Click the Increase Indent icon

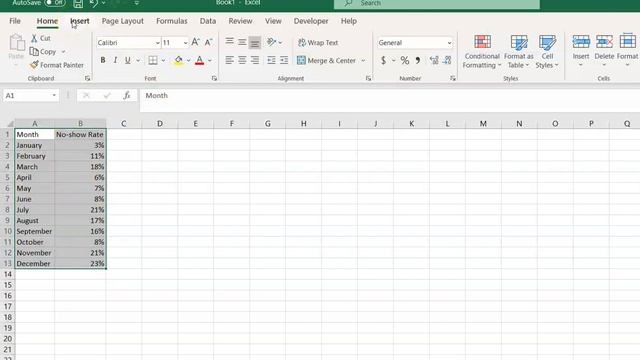(x=284, y=60)
